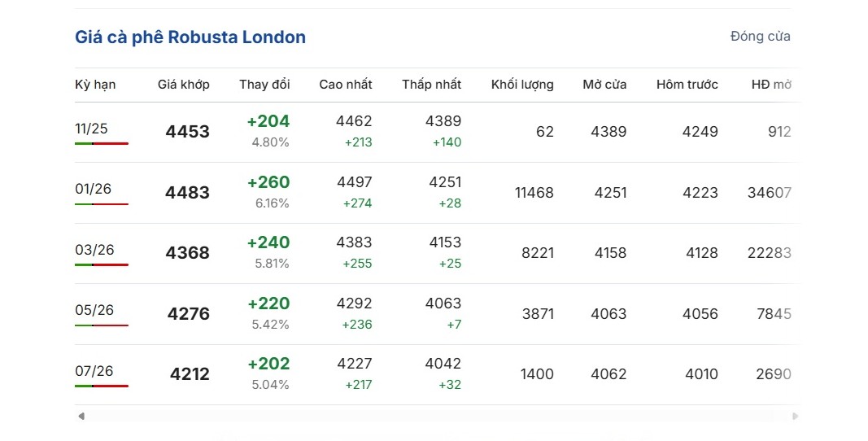Image resolution: width=868 pixels, height=441 pixels.
Task: Click the horizontal scrollbar track below the table
Action: [x=438, y=417]
